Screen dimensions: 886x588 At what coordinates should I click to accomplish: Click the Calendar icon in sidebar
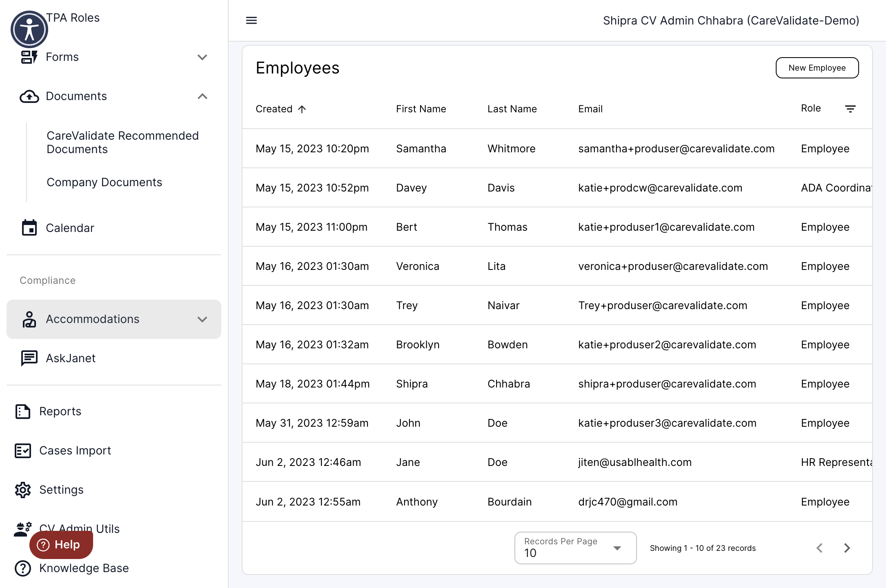[29, 228]
